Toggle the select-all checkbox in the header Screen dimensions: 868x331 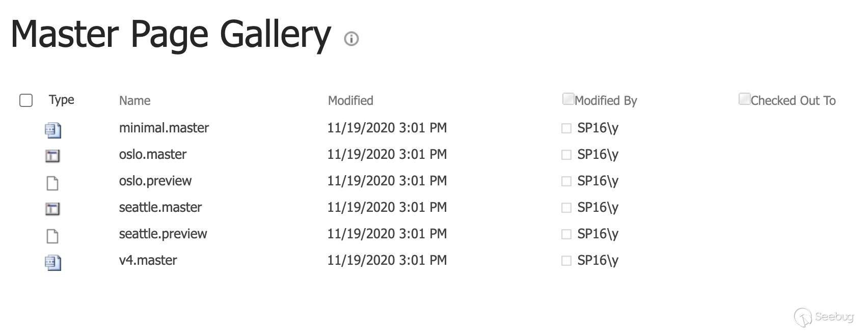click(x=26, y=100)
